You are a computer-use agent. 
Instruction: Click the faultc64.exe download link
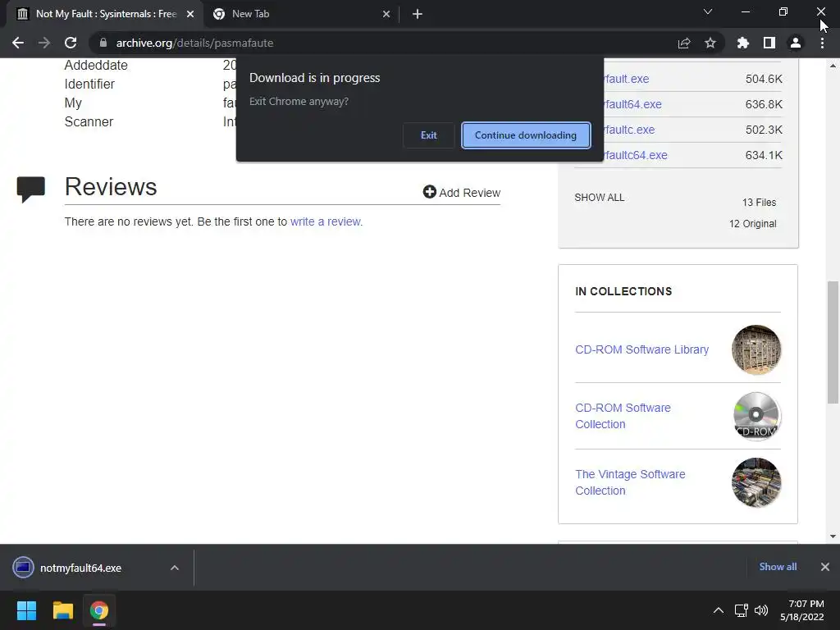[x=636, y=155]
